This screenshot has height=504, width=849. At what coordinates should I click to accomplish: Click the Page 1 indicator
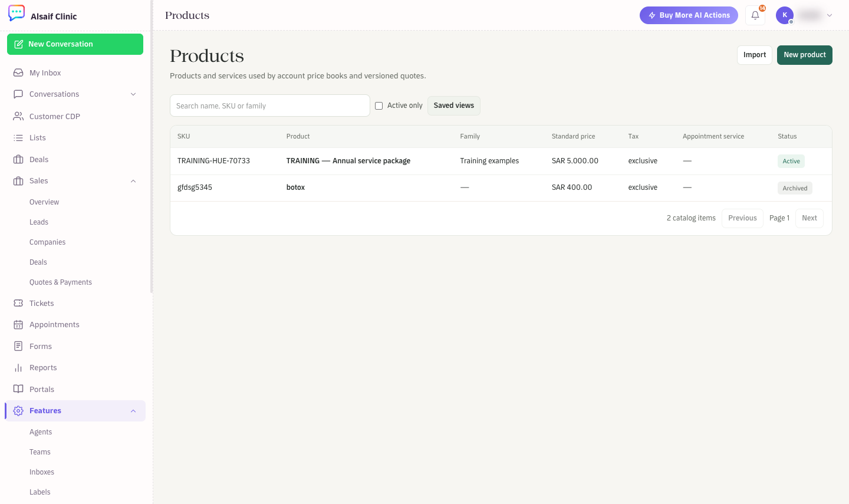click(x=779, y=218)
